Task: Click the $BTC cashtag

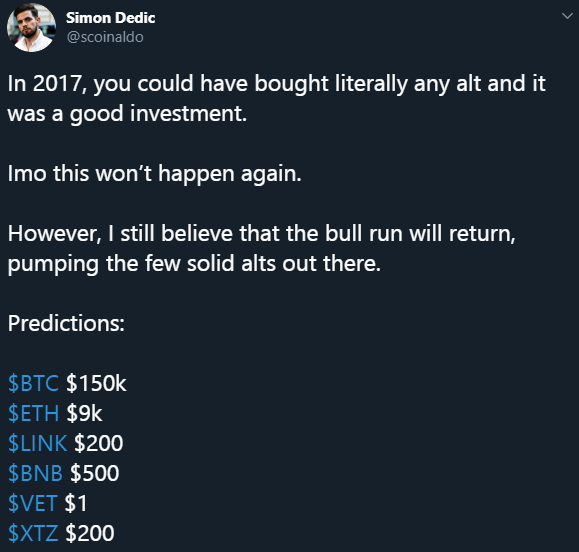Action: (33, 383)
